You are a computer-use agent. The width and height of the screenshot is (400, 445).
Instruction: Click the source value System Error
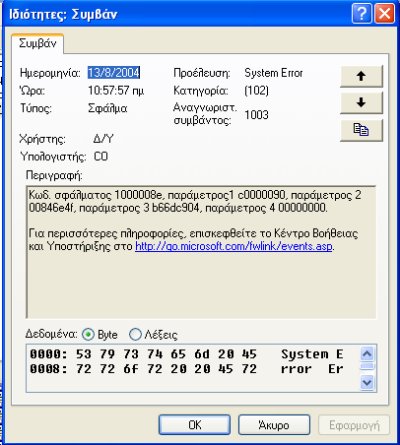tap(273, 73)
